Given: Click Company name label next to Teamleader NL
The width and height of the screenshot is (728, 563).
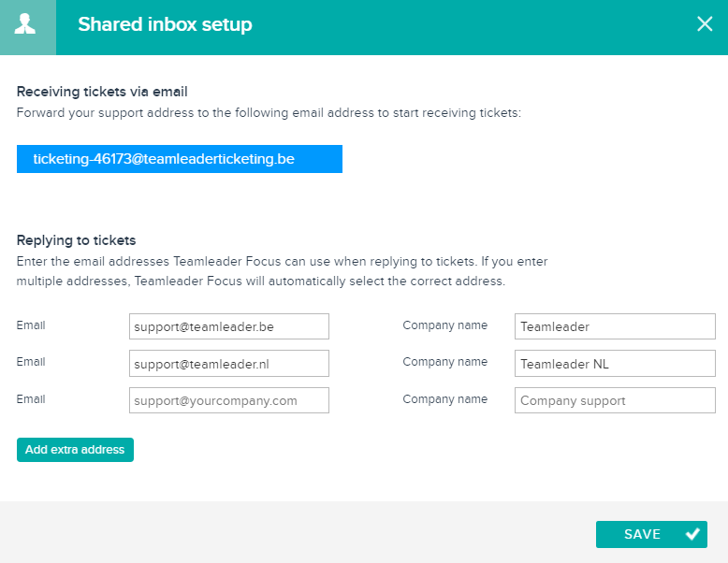Looking at the screenshot, I should [444, 362].
